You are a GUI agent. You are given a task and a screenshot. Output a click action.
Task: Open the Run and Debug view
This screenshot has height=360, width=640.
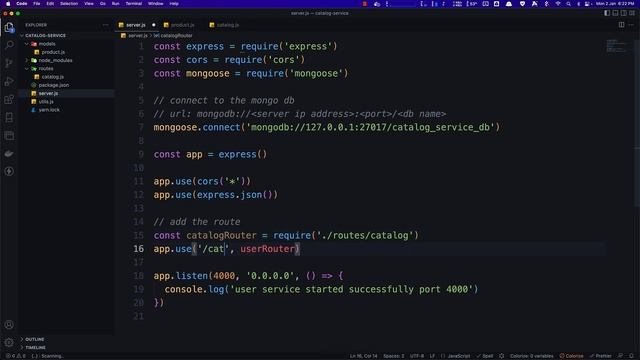pyautogui.click(x=9, y=81)
